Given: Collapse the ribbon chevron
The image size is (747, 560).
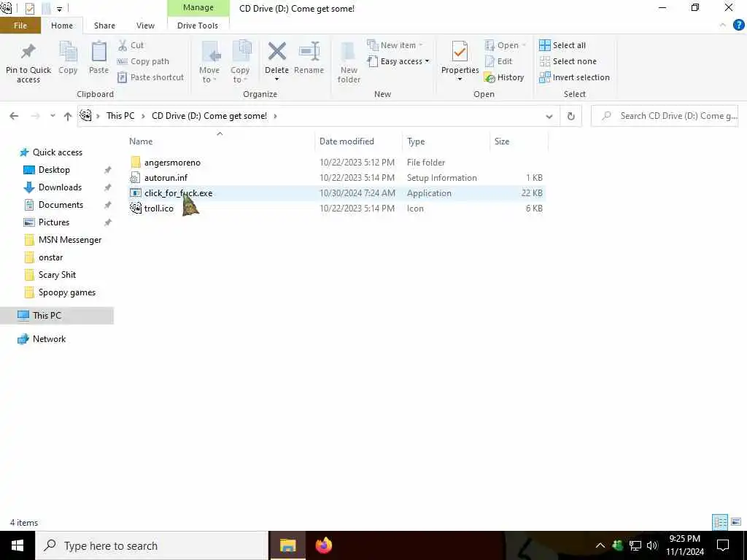Looking at the screenshot, I should (x=723, y=26).
